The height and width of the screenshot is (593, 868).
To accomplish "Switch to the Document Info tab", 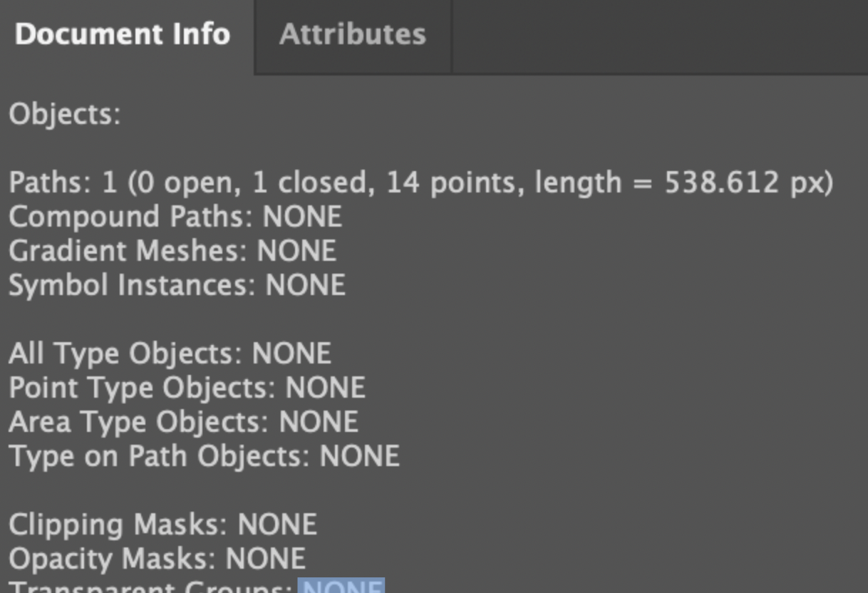I will coord(123,34).
